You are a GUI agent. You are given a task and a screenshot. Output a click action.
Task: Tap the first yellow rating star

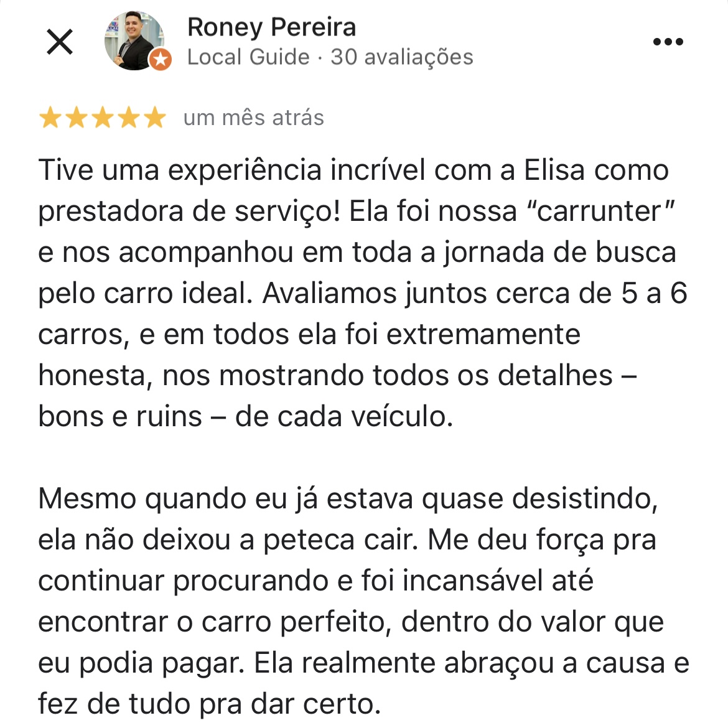click(x=50, y=117)
